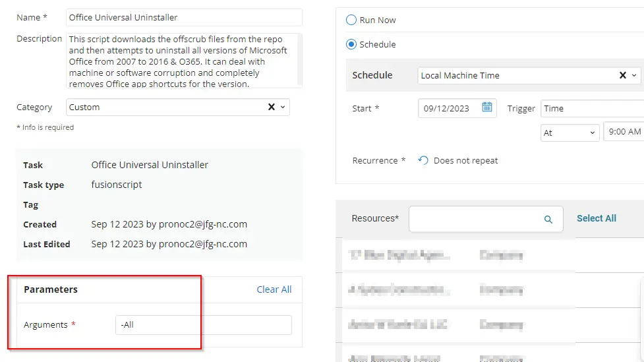644x362 pixels.
Task: Click the Select All link
Action: [x=597, y=218]
